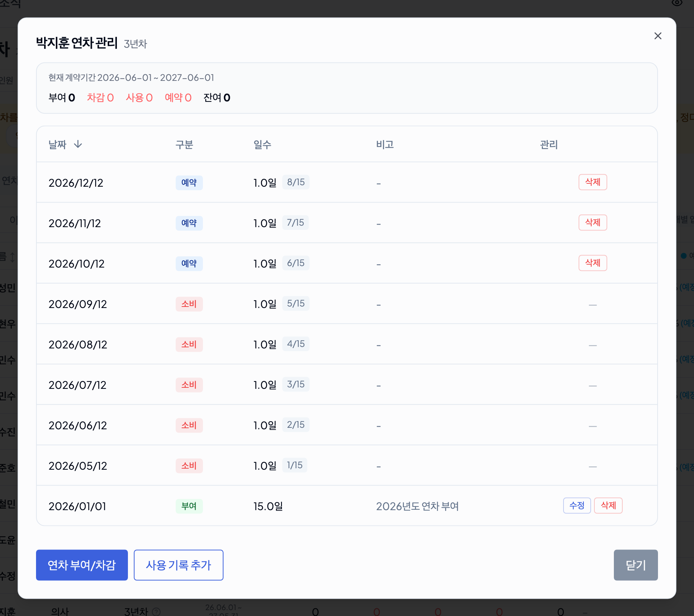Select the 2026/05/12 date cell
The width and height of the screenshot is (694, 616).
(78, 466)
